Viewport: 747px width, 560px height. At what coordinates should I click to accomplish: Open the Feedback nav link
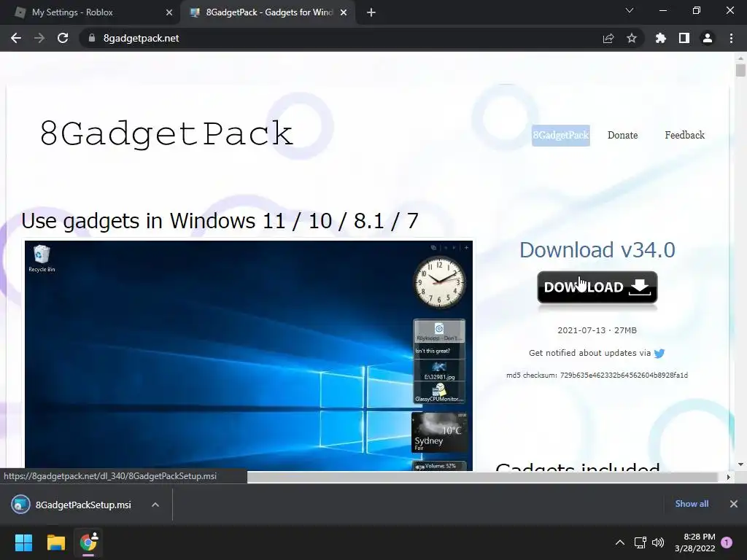(x=684, y=135)
